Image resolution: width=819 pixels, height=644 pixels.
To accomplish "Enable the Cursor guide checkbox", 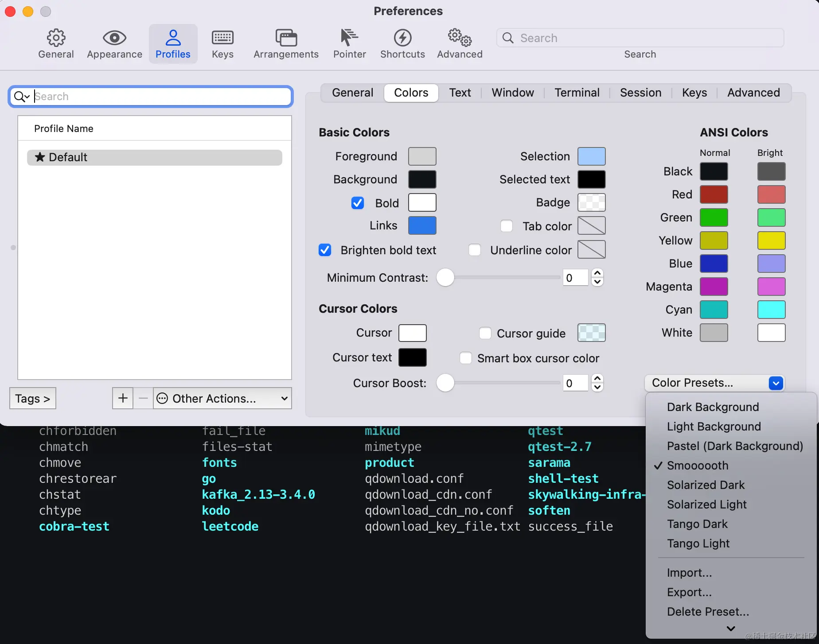I will pyautogui.click(x=485, y=333).
